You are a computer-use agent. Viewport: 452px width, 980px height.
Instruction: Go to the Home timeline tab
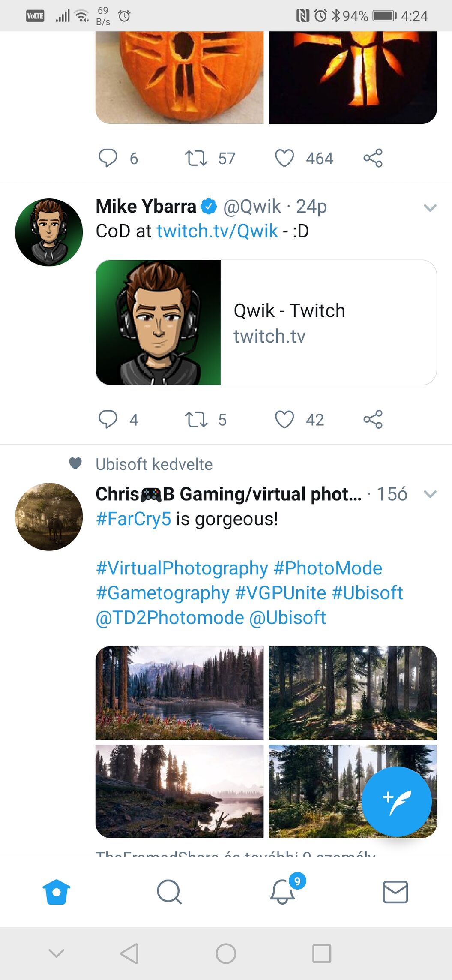57,892
